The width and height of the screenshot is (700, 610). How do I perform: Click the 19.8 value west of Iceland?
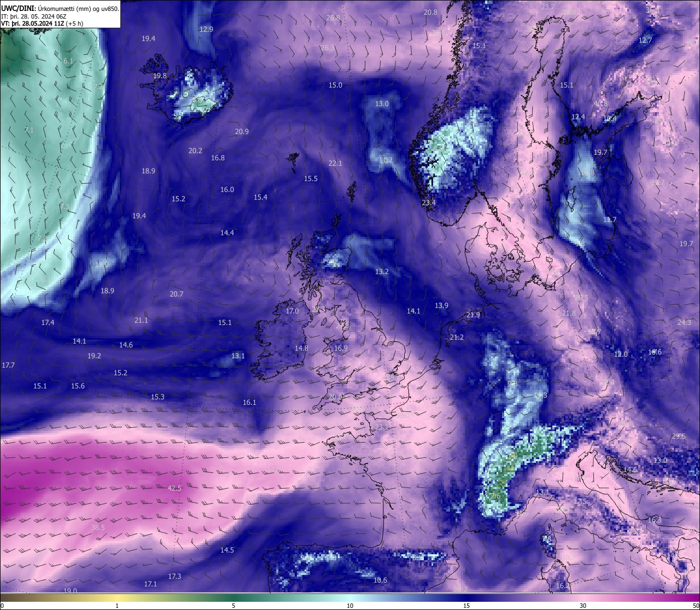(160, 75)
